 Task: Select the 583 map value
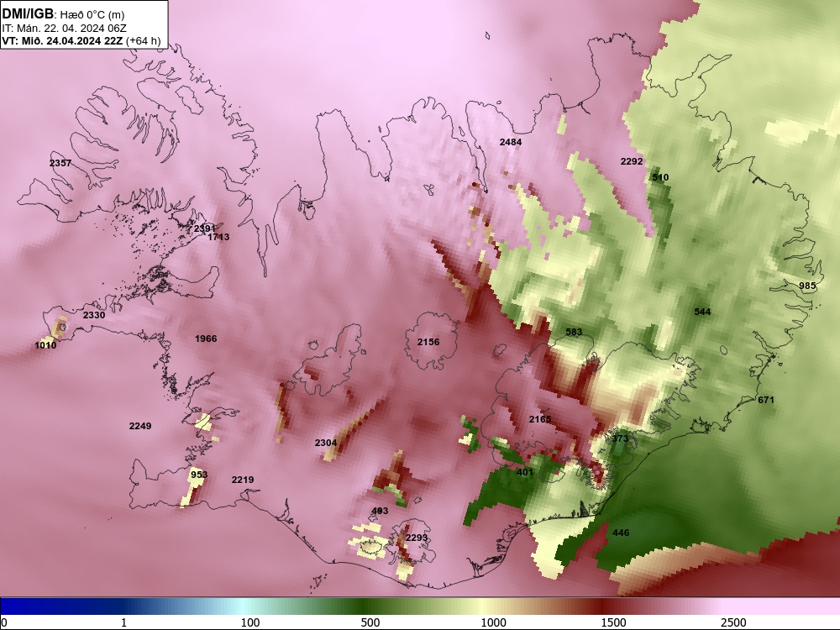pos(574,332)
